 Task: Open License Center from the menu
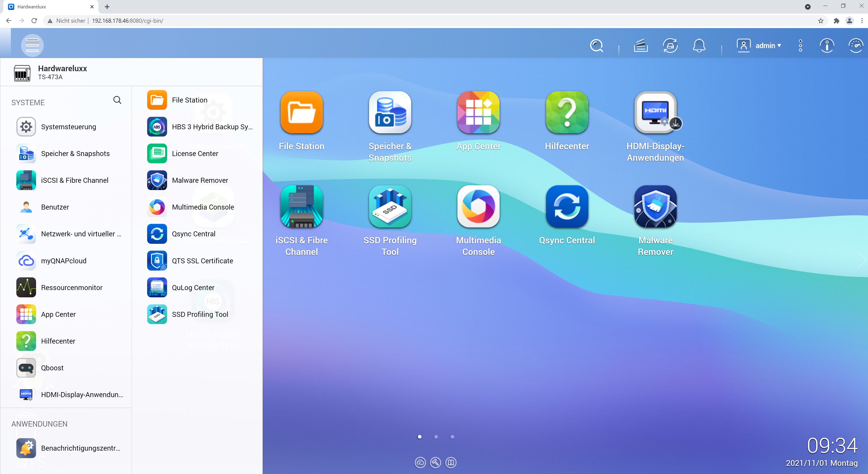coord(200,153)
